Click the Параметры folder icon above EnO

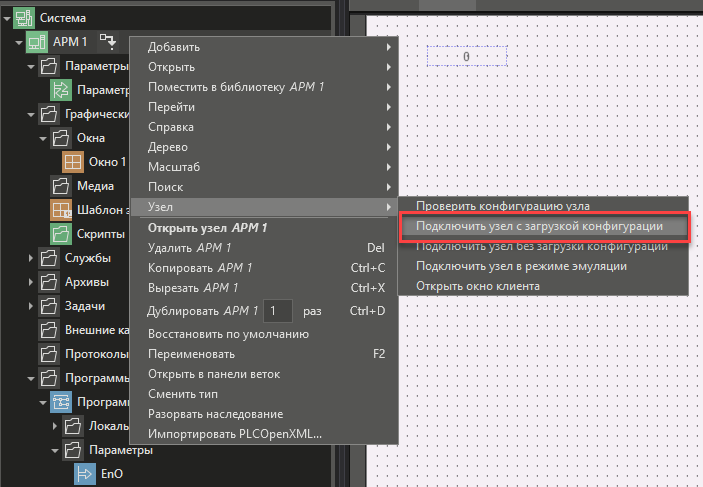pos(73,450)
